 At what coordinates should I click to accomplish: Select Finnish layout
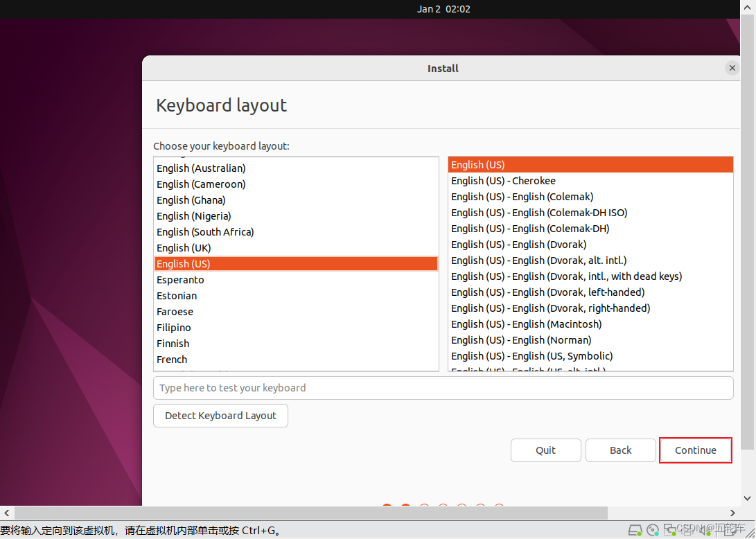coord(296,343)
